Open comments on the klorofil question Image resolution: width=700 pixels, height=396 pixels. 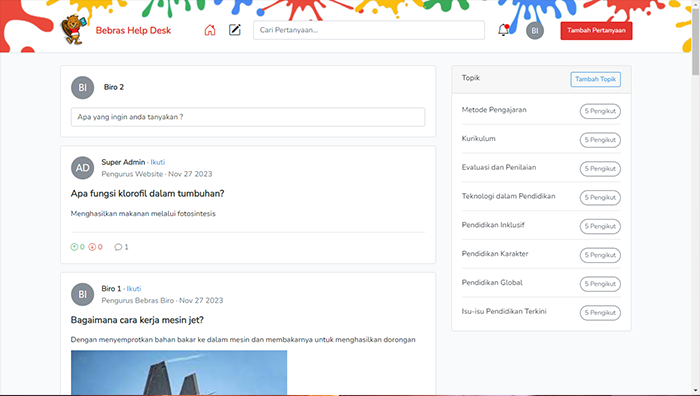point(121,247)
